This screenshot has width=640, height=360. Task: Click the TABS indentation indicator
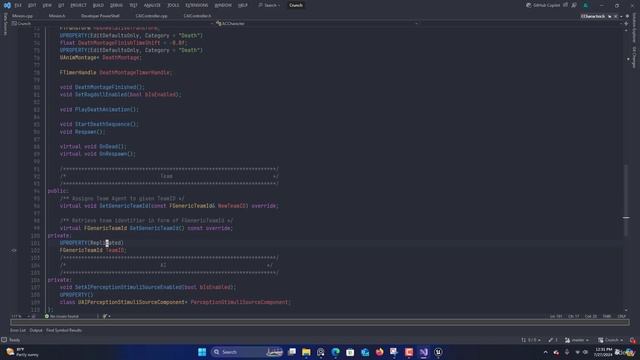tap(607, 316)
